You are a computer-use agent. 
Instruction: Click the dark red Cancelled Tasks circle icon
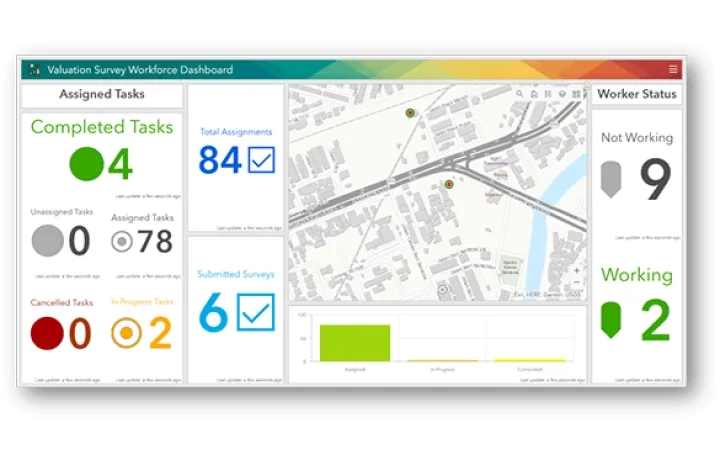tap(47, 333)
